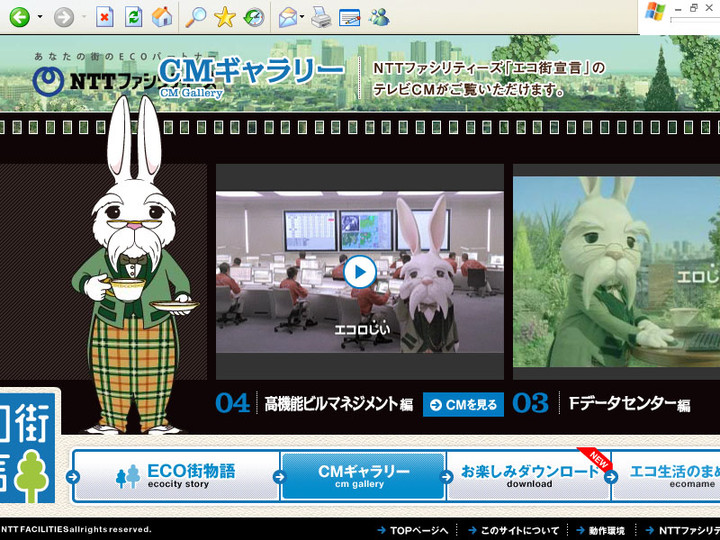This screenshot has width=720, height=540.
Task: Click the arrow icon before CMギャラリー tab
Action: [279, 477]
